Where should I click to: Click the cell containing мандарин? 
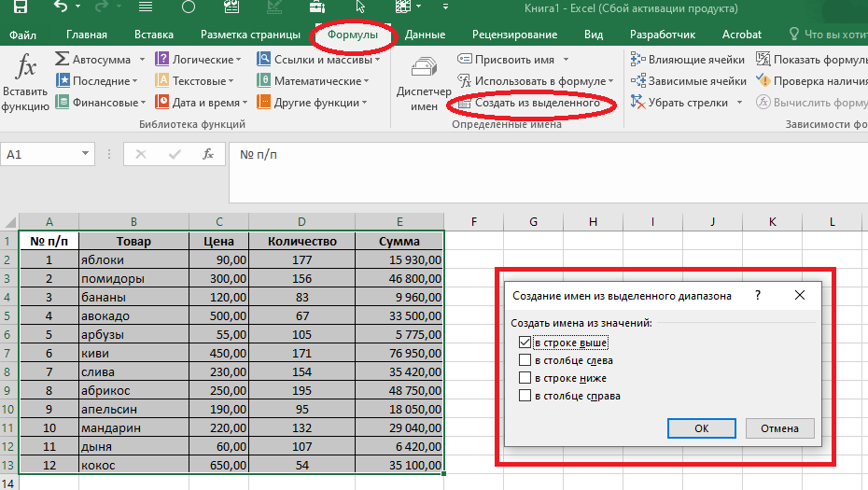133,428
